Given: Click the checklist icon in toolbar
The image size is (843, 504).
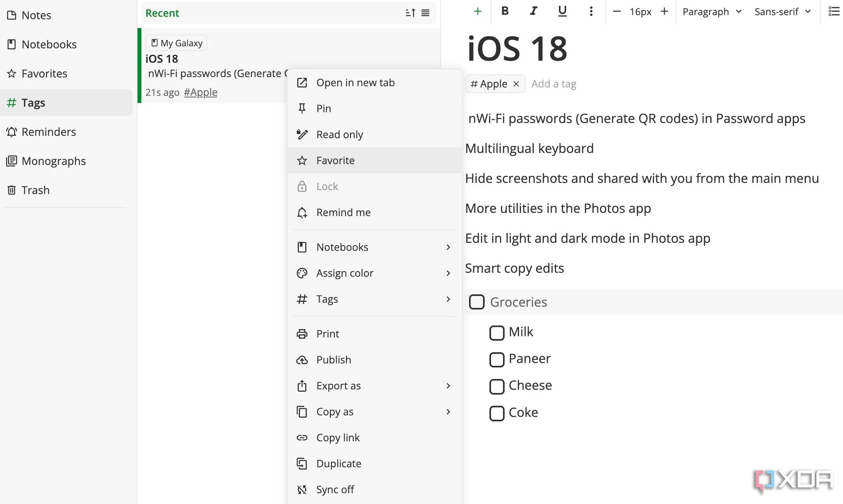Looking at the screenshot, I should (x=834, y=12).
